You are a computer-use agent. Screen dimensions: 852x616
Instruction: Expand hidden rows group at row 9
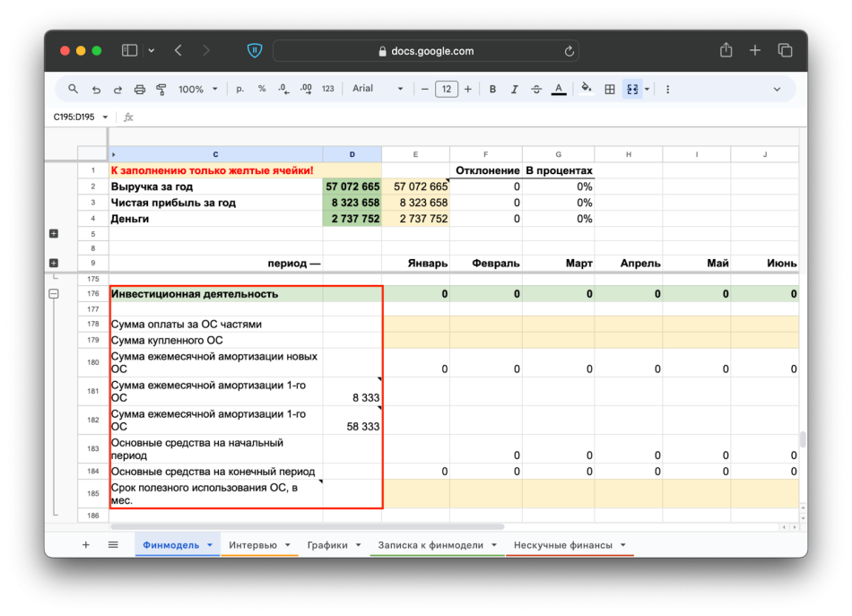[53, 263]
